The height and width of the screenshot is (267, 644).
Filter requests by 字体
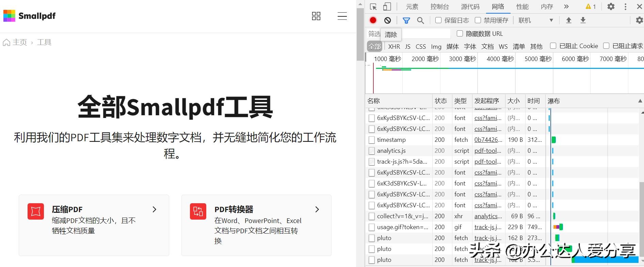click(470, 46)
